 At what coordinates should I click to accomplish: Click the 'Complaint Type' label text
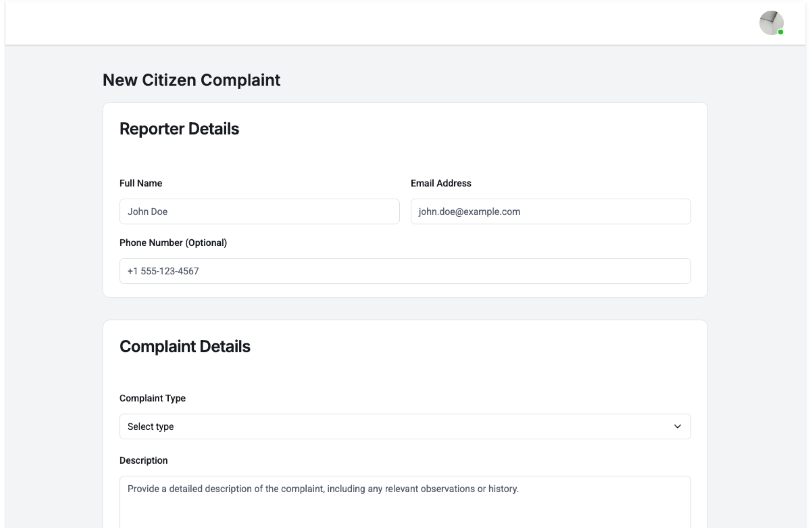click(152, 398)
